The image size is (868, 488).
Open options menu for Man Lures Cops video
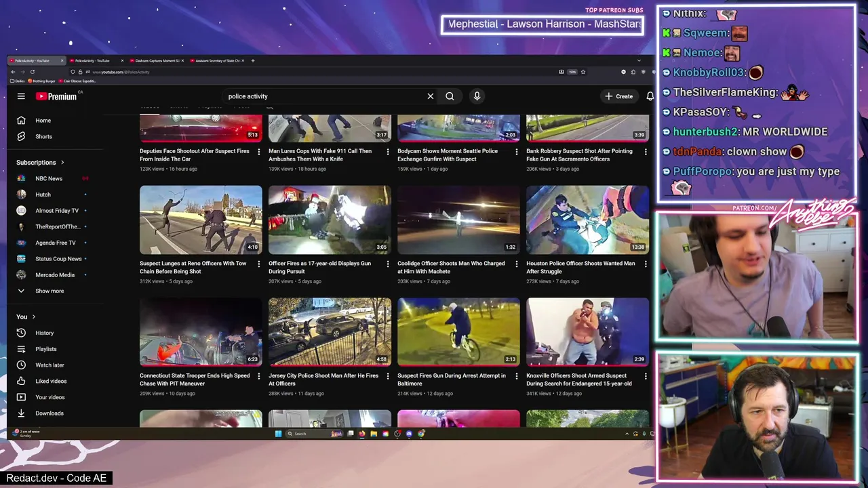pyautogui.click(x=387, y=152)
